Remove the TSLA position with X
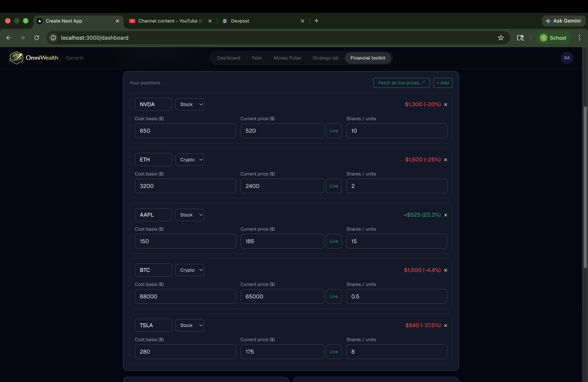The height and width of the screenshot is (382, 588). coord(445,325)
